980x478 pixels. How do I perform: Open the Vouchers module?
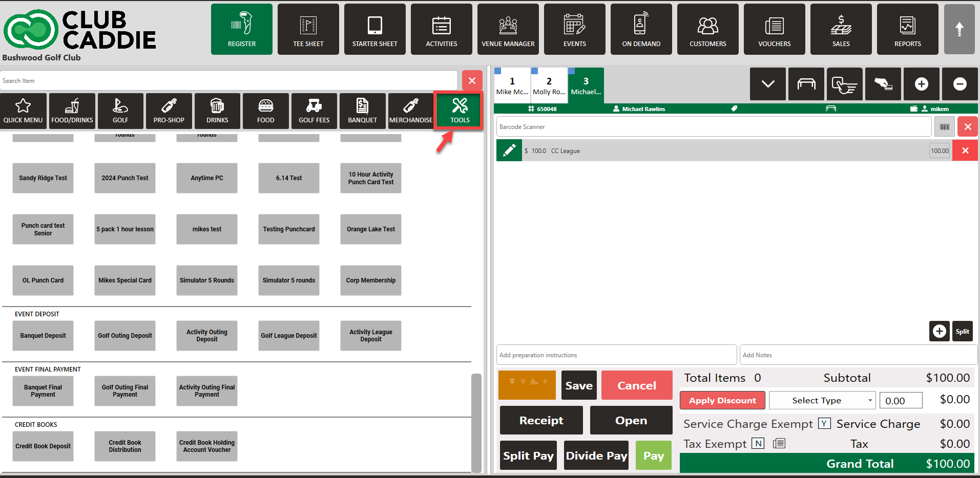774,29
